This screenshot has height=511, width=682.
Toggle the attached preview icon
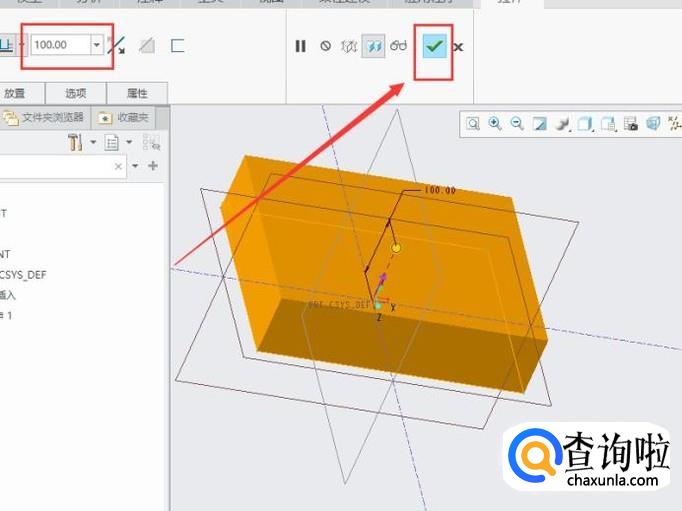point(374,46)
